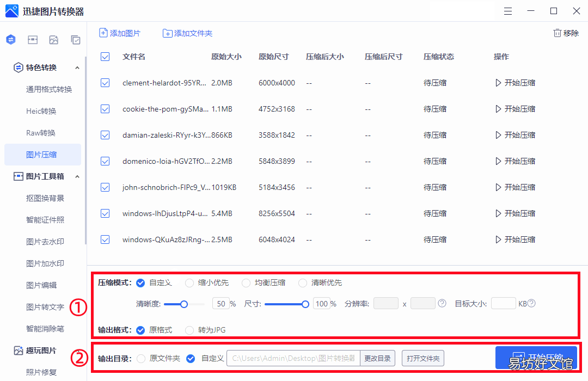Open 图片加水印 in sidebar

click(x=45, y=263)
